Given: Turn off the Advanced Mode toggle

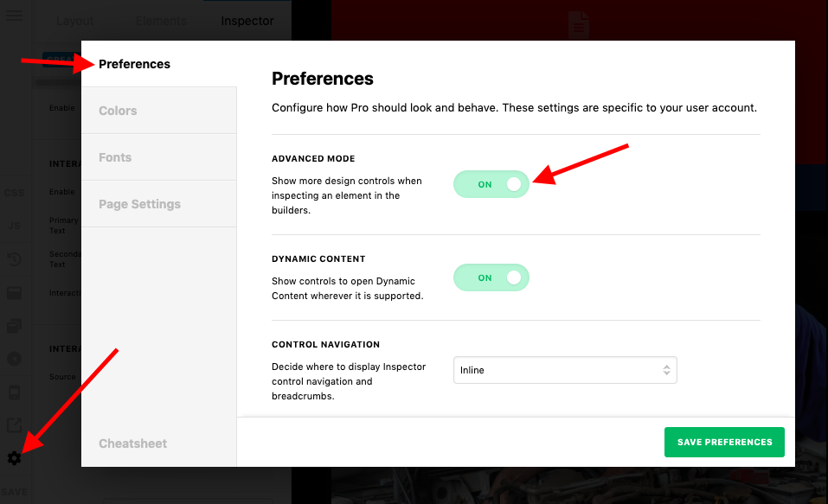Looking at the screenshot, I should click(491, 184).
